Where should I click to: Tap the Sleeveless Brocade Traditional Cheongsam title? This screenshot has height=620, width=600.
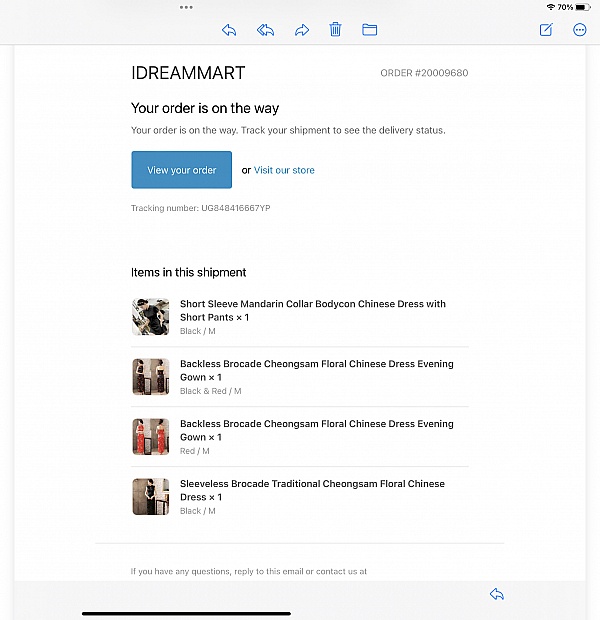[x=312, y=490]
